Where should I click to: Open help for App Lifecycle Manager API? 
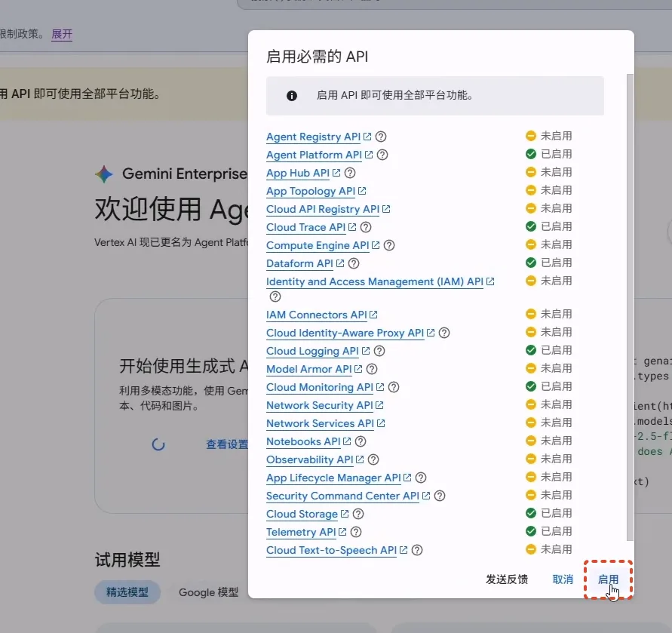[x=421, y=478]
